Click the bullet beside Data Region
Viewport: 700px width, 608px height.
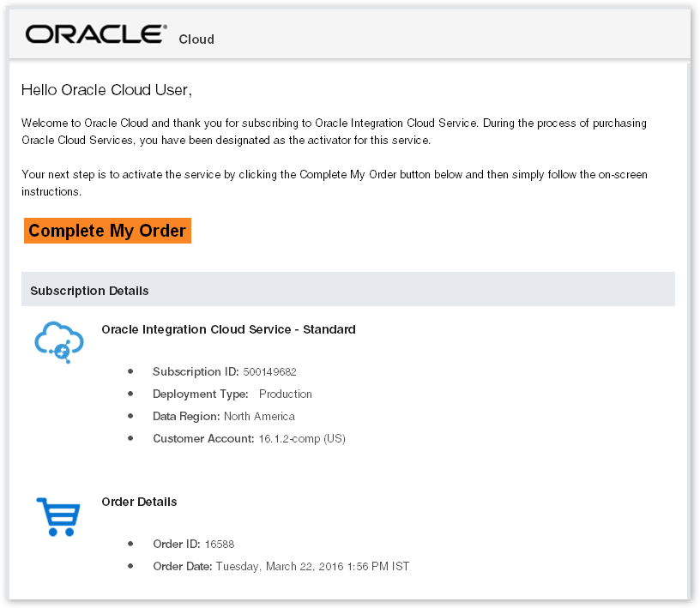(130, 416)
